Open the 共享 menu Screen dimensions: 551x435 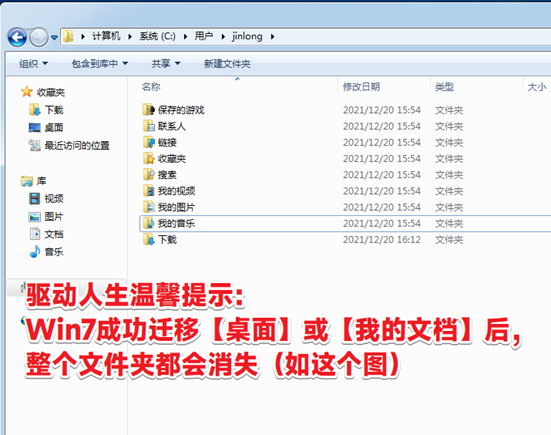(166, 64)
